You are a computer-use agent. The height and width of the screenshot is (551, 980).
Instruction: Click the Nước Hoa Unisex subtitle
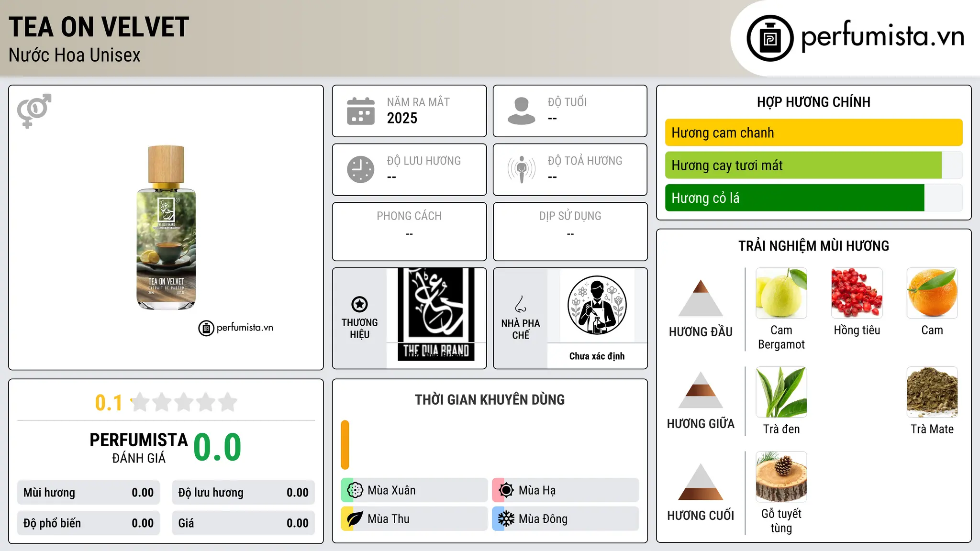75,55
